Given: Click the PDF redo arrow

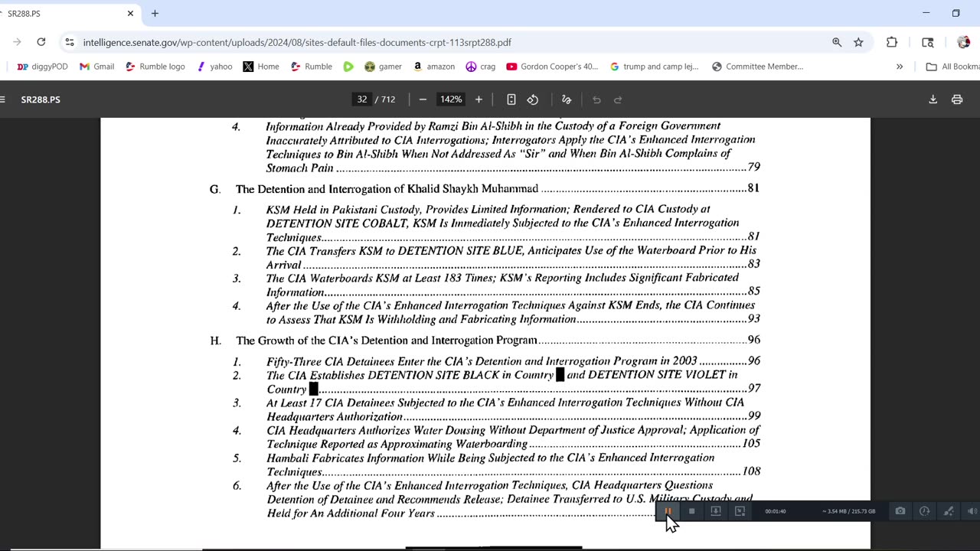Looking at the screenshot, I should 618,99.
